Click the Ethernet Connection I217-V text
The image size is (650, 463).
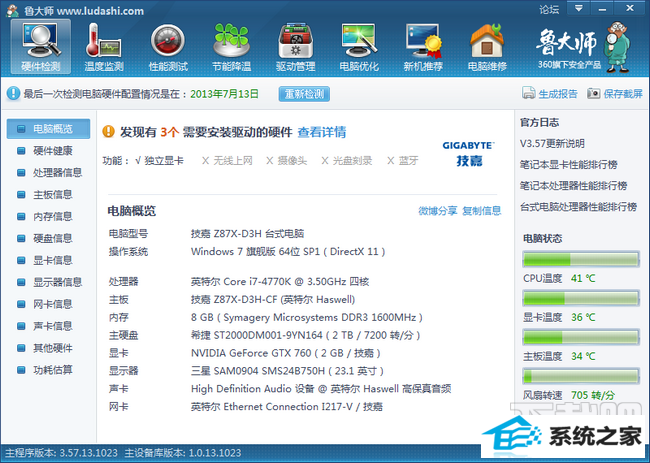(288, 407)
